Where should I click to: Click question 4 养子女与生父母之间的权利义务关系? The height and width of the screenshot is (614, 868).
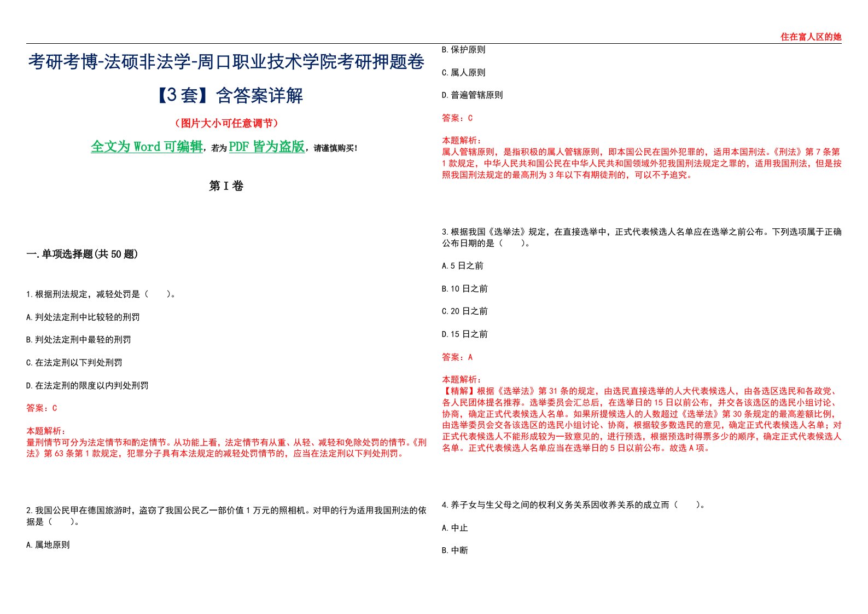pyautogui.click(x=574, y=505)
